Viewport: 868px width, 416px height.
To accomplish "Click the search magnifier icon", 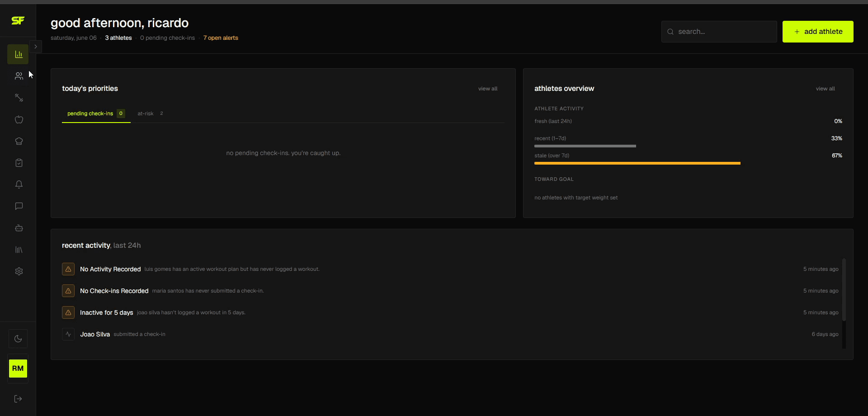I will tap(670, 32).
